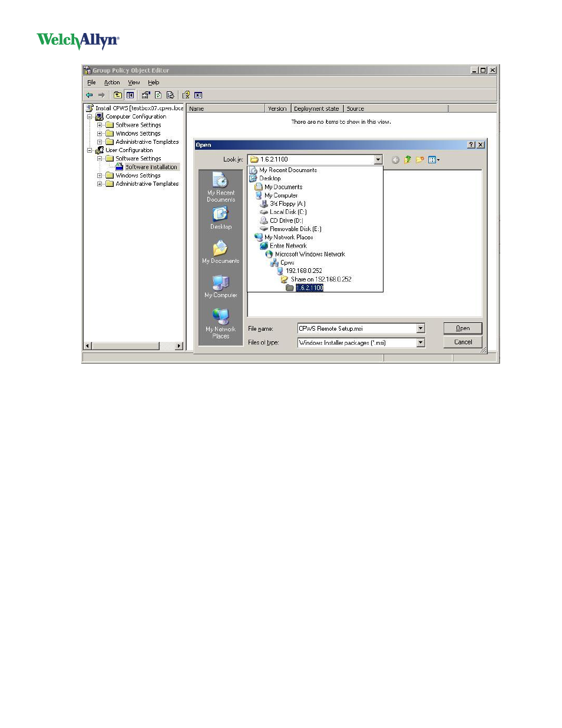Viewport: 562px width, 728px height.
Task: Click the Refresh toolbar icon
Action: (x=158, y=95)
